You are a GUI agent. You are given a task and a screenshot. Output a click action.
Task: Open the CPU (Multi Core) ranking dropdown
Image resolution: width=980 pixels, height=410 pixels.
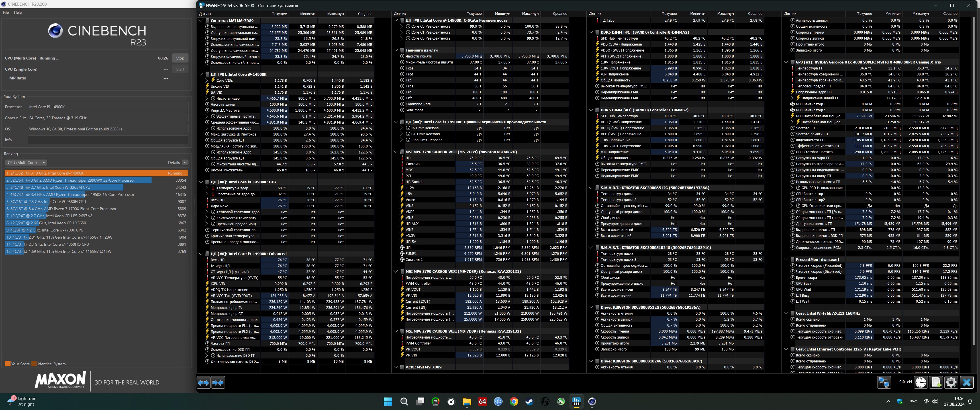click(26, 162)
